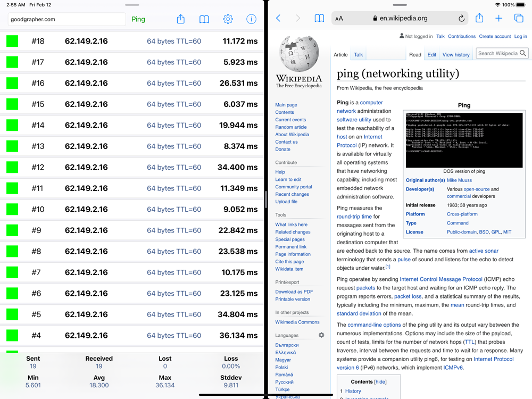Open the View history tab

[456, 55]
